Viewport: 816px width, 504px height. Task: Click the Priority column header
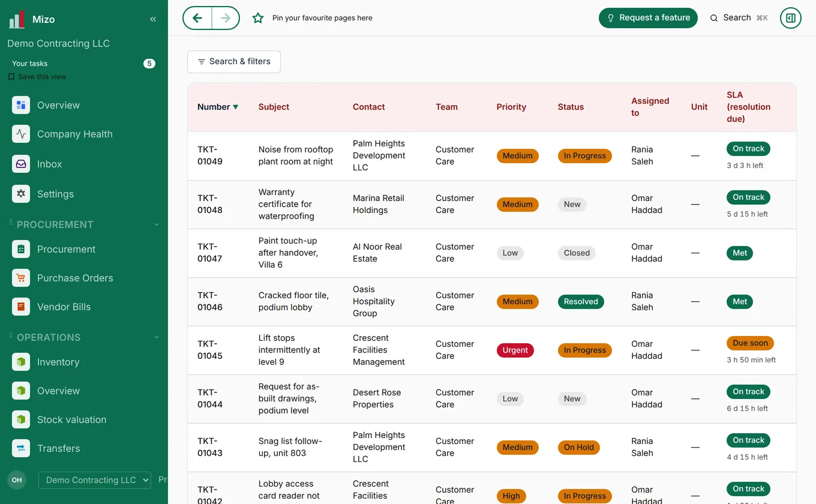coord(511,107)
